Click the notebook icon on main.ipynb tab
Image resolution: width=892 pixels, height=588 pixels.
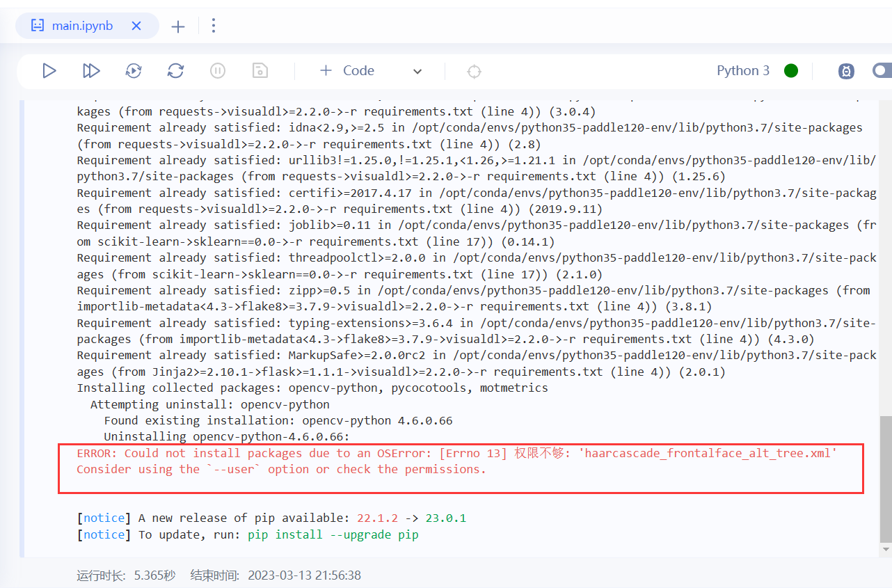37,25
